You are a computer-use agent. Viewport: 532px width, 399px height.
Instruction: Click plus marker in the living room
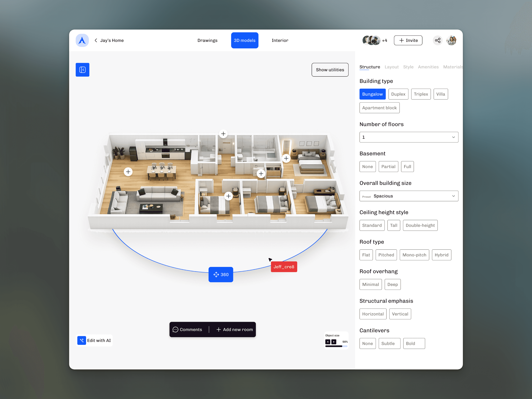tap(128, 172)
